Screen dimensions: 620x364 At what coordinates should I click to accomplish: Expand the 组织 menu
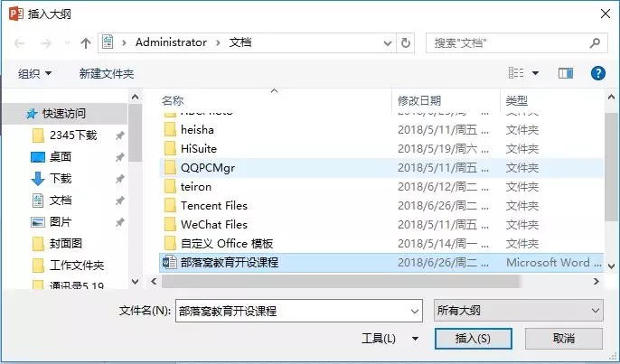coord(34,73)
